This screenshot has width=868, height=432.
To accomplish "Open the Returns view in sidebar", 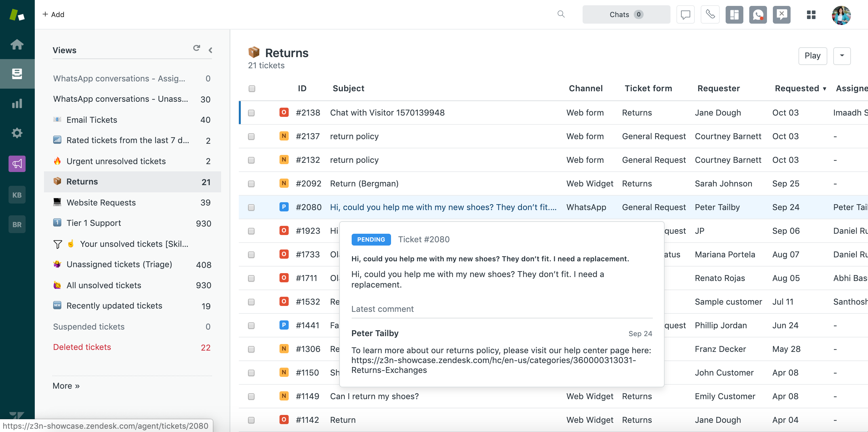I will [x=82, y=181].
